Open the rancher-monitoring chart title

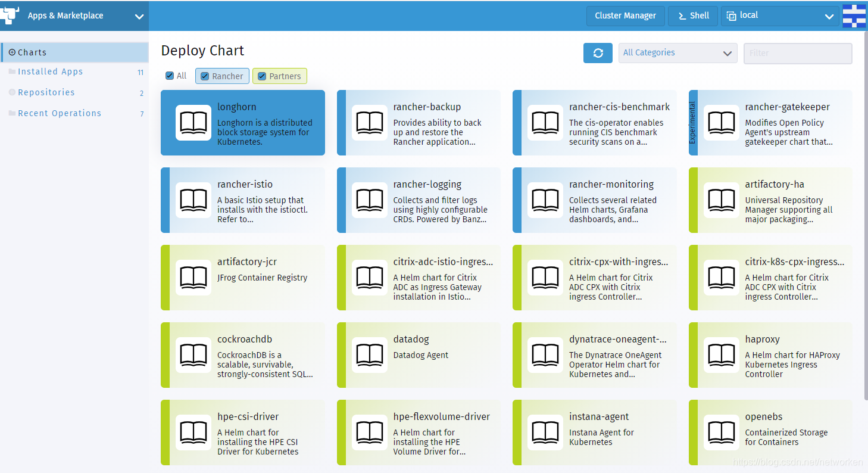(x=611, y=185)
